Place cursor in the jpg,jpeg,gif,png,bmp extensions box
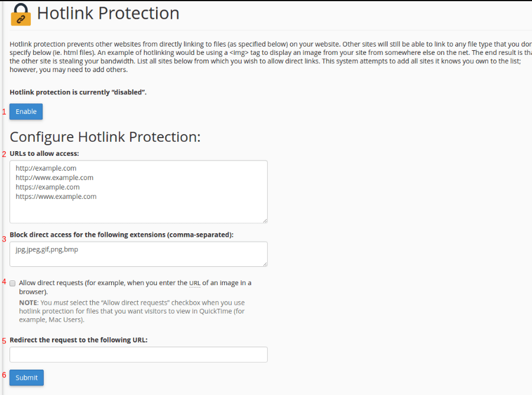 [138, 254]
